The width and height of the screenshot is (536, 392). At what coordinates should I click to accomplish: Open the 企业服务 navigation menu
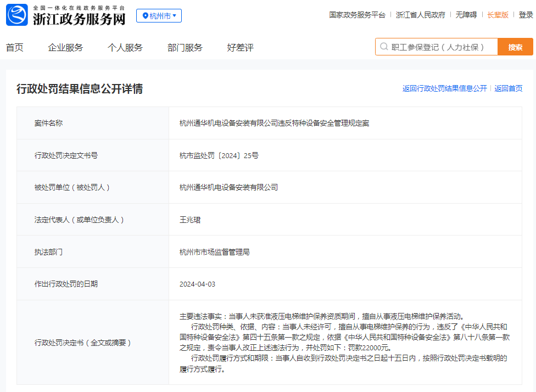click(x=65, y=48)
